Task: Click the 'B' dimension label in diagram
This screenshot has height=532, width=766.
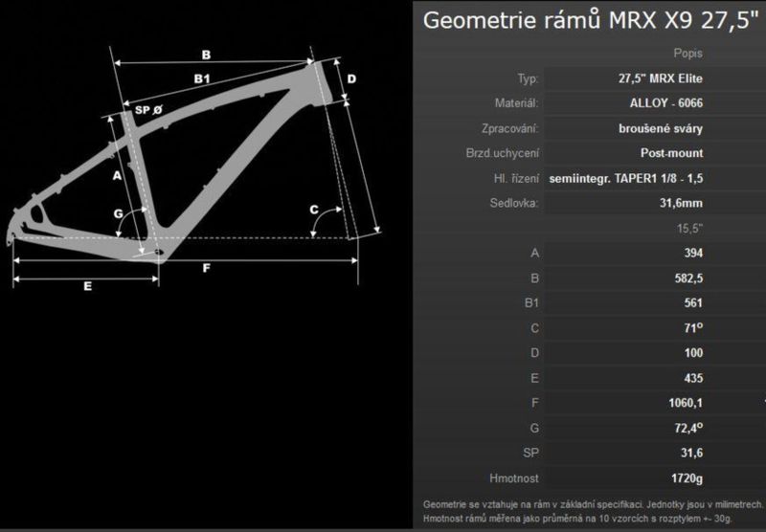Action: pyautogui.click(x=206, y=55)
